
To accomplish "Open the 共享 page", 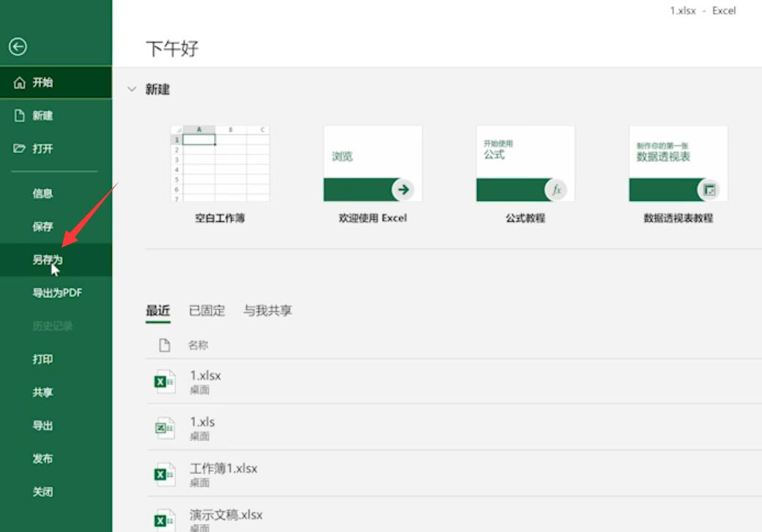I will pyautogui.click(x=56, y=392).
